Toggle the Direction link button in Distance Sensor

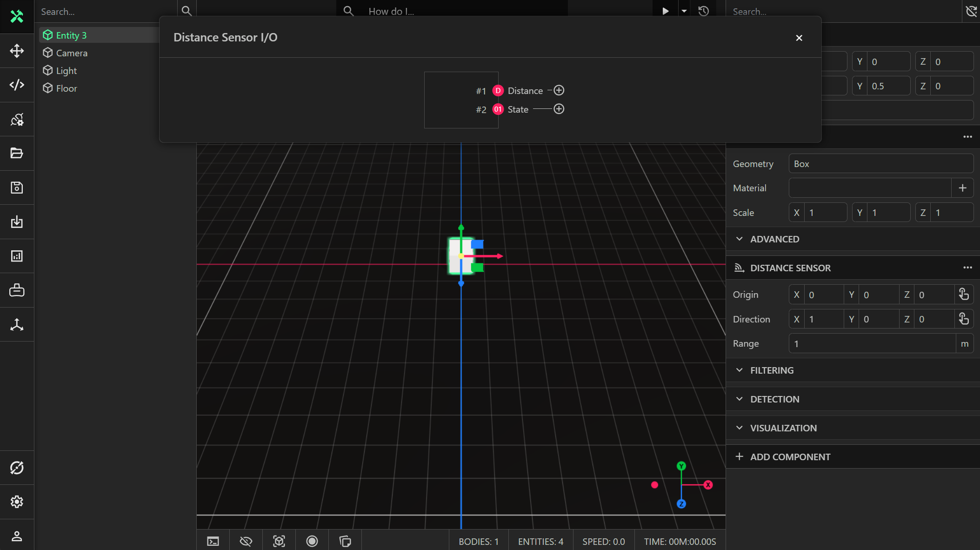coord(963,319)
